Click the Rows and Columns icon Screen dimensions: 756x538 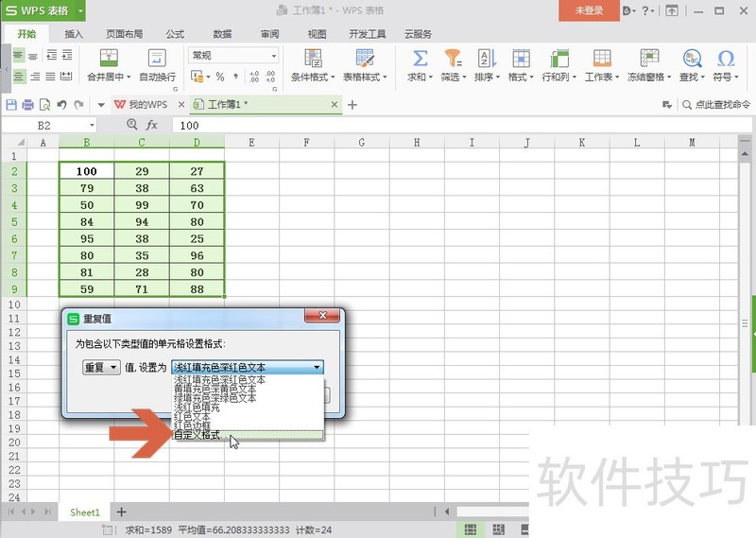click(x=559, y=59)
